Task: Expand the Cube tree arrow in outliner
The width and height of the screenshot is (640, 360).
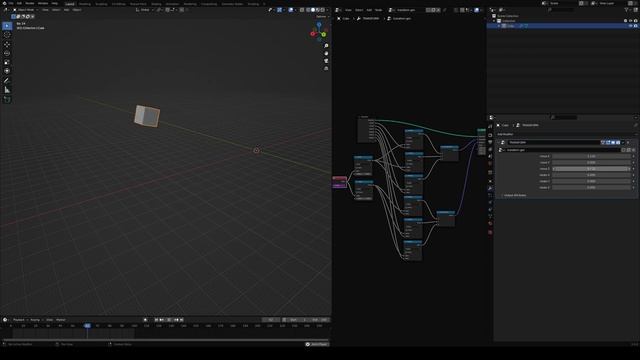Action: pyautogui.click(x=498, y=26)
